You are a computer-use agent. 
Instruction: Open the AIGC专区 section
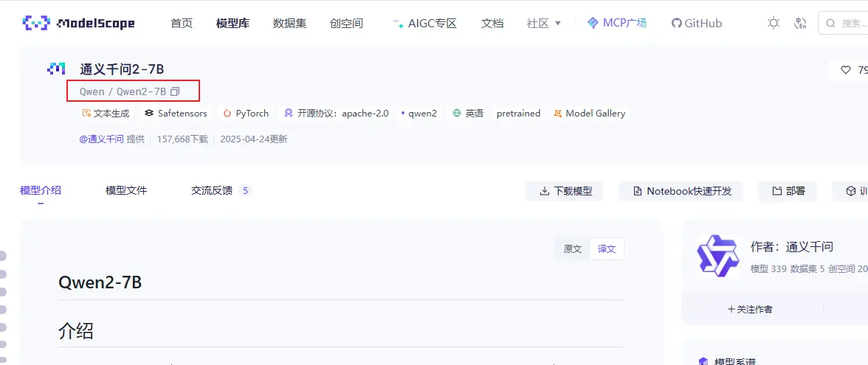click(424, 24)
